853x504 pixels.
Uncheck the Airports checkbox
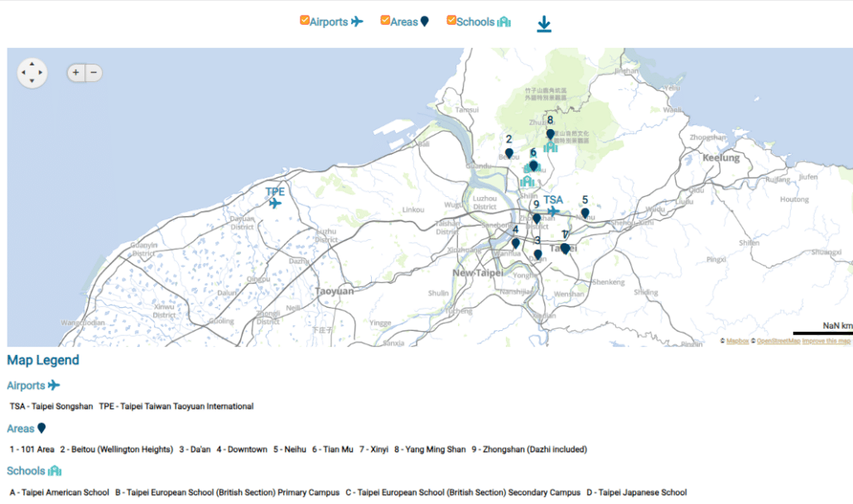point(305,21)
